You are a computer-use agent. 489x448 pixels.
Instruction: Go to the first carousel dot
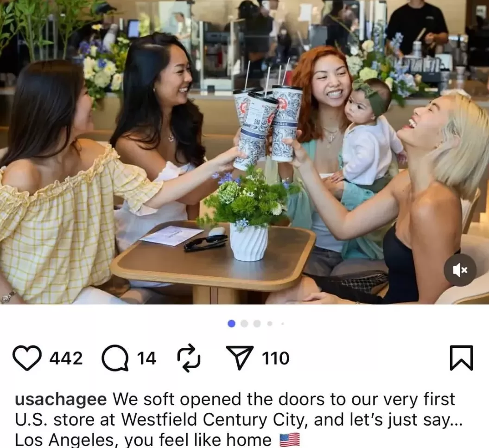coord(231,324)
